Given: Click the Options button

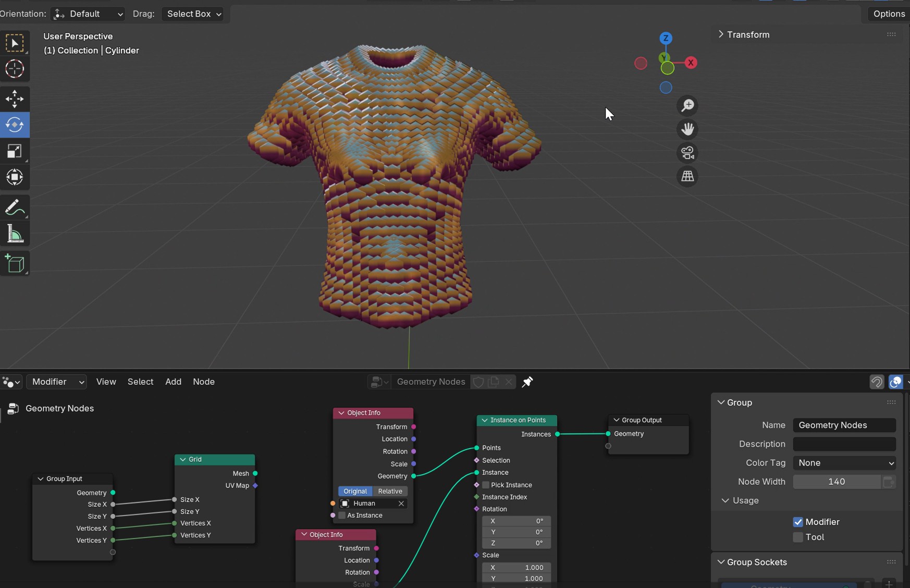Looking at the screenshot, I should [x=889, y=14].
